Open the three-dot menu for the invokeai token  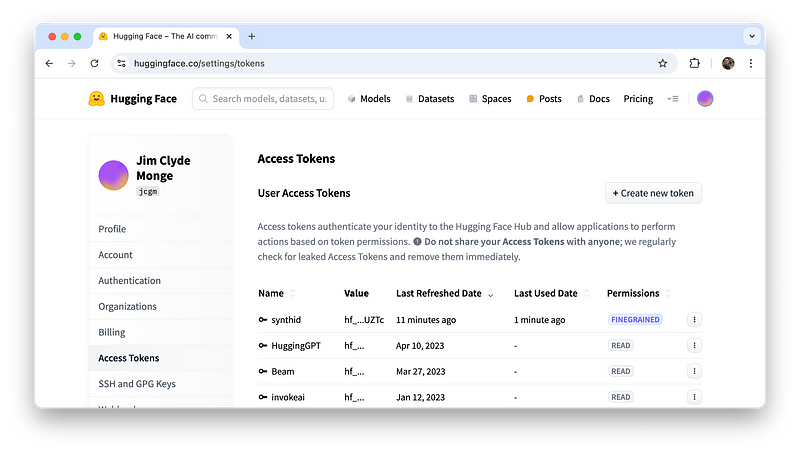694,397
